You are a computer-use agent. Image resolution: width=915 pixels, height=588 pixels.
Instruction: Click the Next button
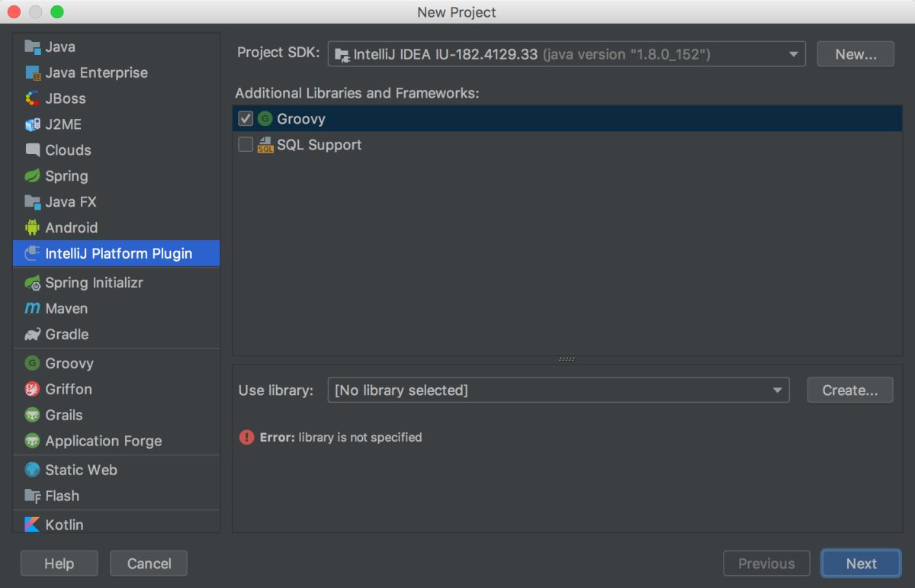click(x=861, y=564)
